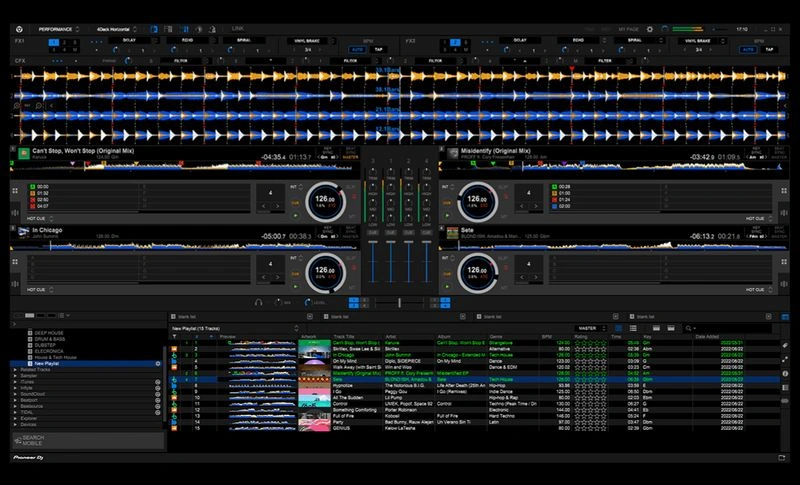
Task: Click the lighting panel icon before LINK
Action: (x=212, y=30)
